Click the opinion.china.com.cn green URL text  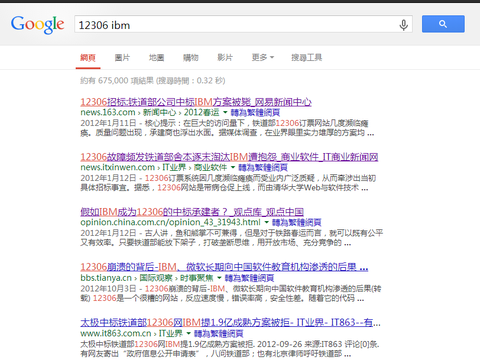pyautogui.click(x=170, y=222)
